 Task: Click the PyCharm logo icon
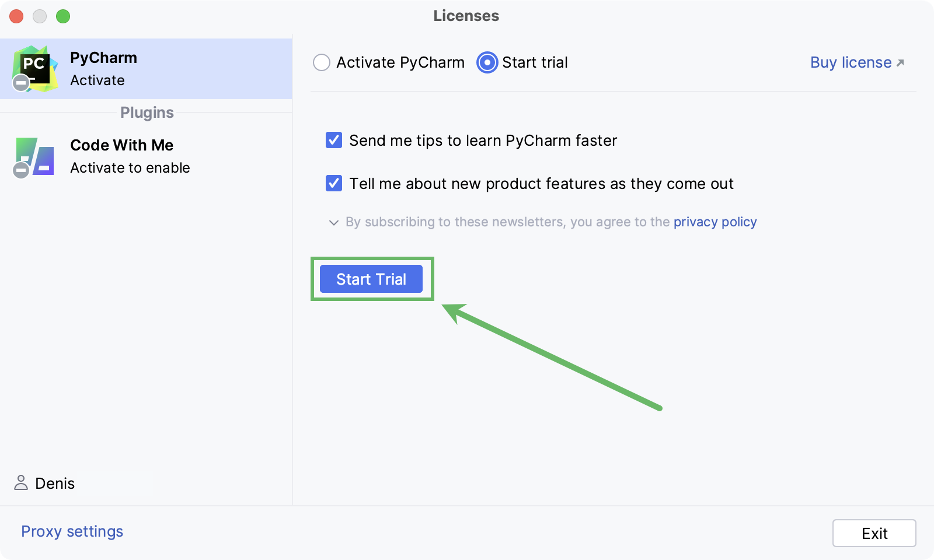(35, 69)
